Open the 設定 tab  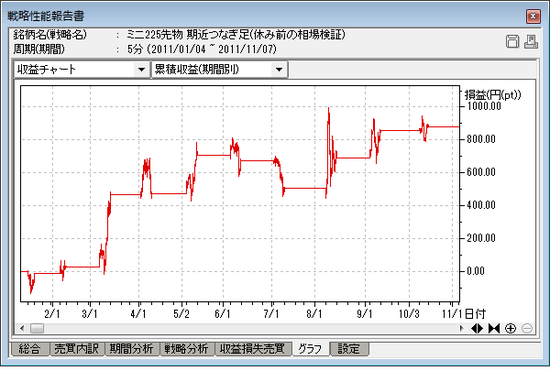click(349, 349)
